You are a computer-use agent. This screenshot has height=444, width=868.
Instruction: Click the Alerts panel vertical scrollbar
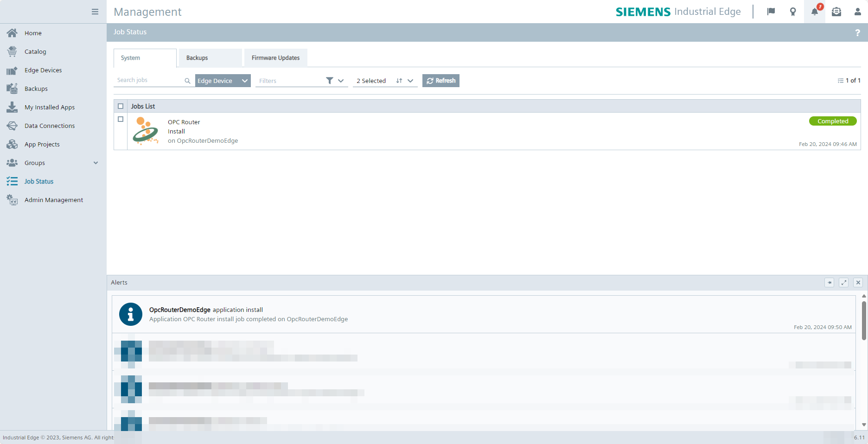coord(864,321)
